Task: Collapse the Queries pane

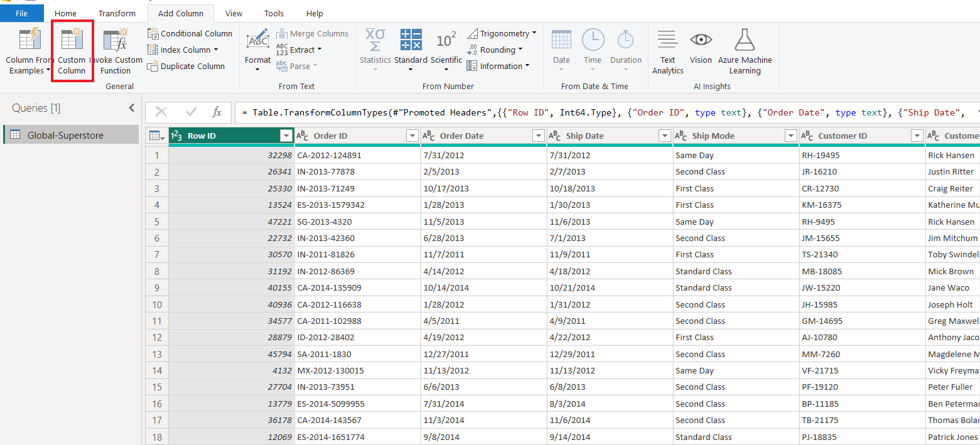Action: [131, 107]
